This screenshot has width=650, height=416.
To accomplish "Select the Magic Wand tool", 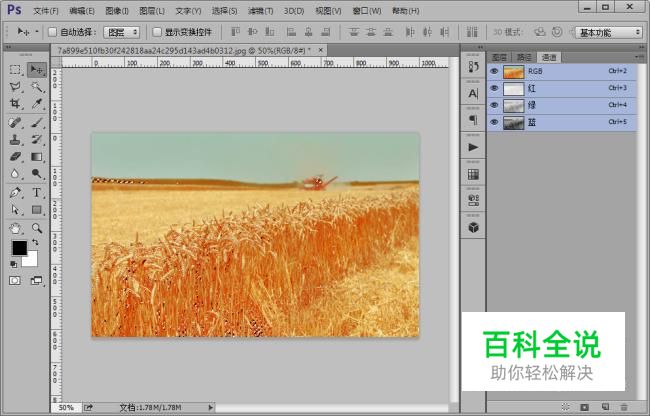I will pyautogui.click(x=36, y=87).
